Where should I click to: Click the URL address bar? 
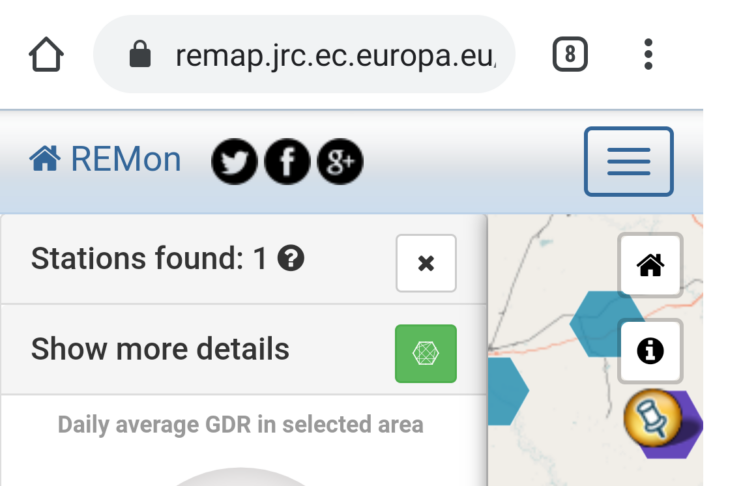tap(304, 54)
